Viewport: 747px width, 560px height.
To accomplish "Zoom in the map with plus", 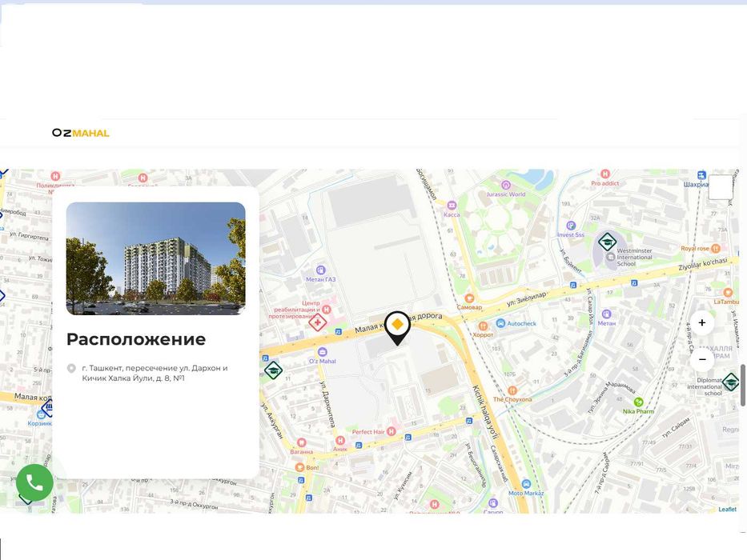I will tap(701, 323).
